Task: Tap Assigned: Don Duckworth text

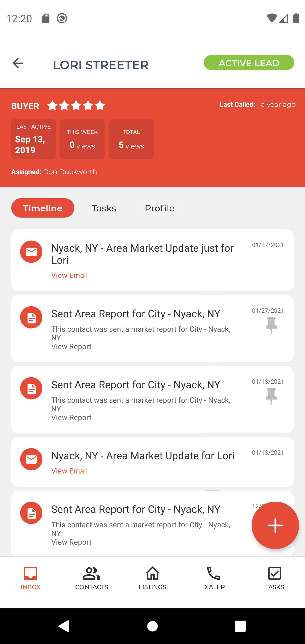Action: pos(54,172)
